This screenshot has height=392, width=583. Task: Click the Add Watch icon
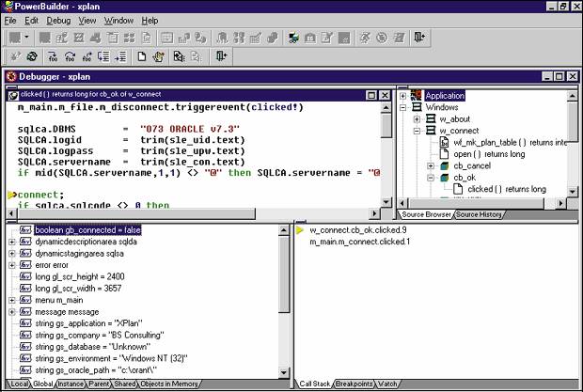(180, 56)
